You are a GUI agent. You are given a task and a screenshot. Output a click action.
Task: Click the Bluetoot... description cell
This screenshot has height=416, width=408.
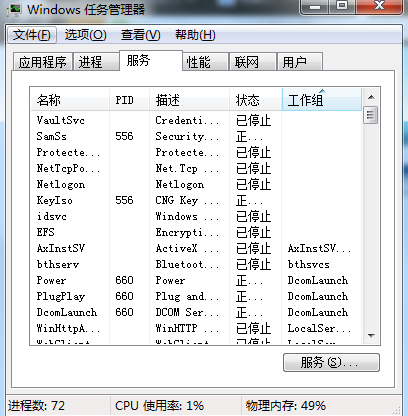click(x=187, y=264)
